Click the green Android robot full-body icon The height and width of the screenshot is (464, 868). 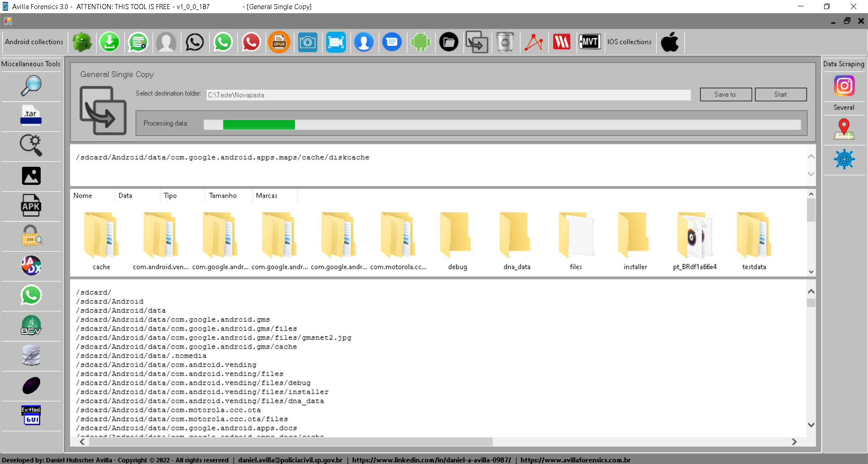coord(420,42)
